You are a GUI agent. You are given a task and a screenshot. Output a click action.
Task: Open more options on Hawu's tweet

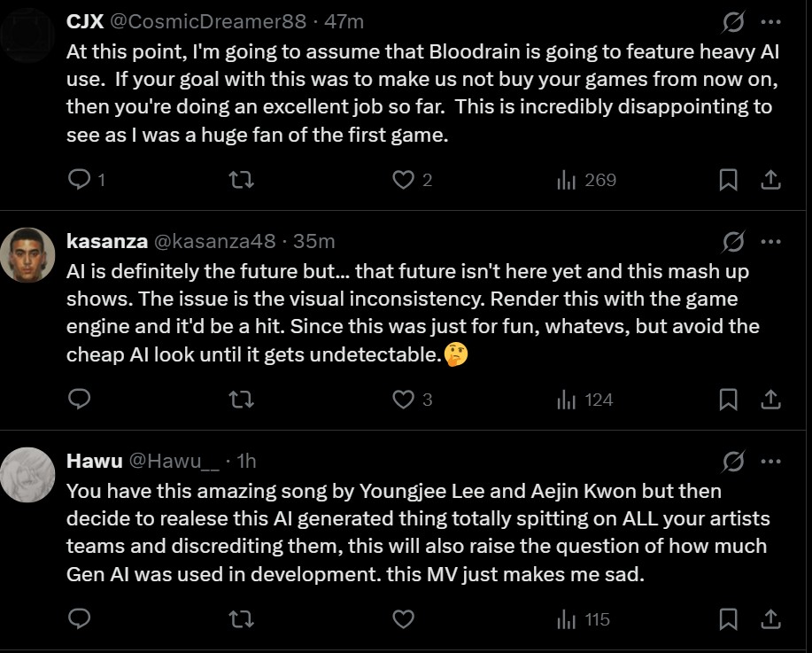point(771,462)
